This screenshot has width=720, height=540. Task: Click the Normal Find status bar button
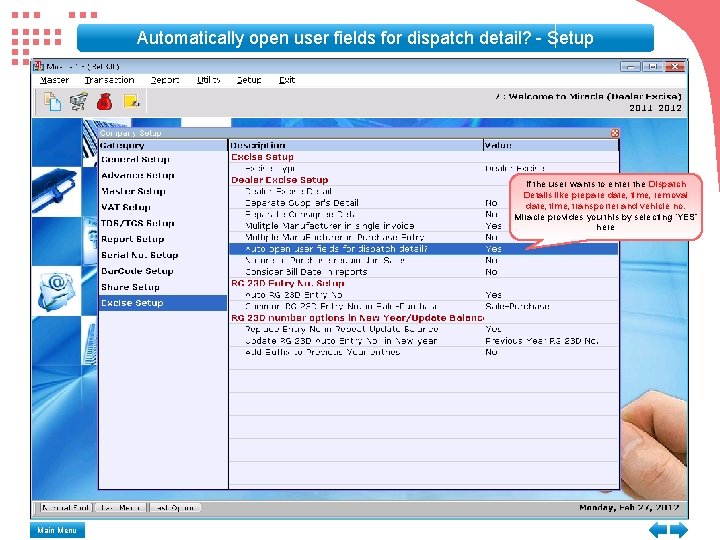(64, 508)
